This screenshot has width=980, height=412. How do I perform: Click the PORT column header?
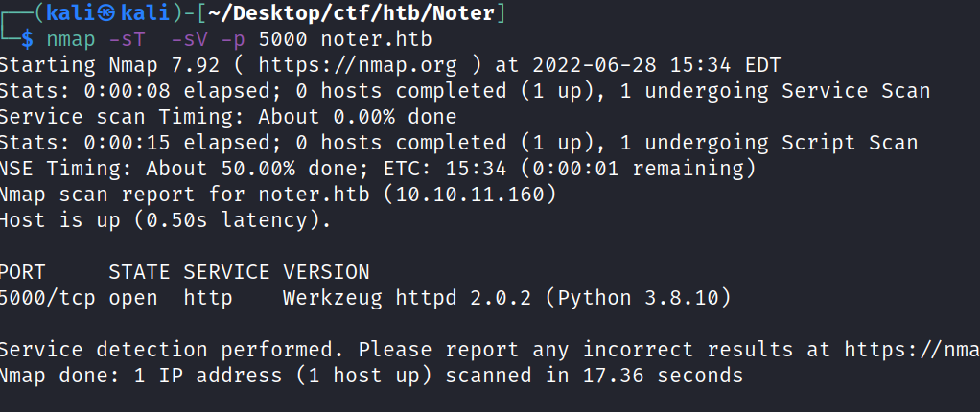pyautogui.click(x=19, y=272)
